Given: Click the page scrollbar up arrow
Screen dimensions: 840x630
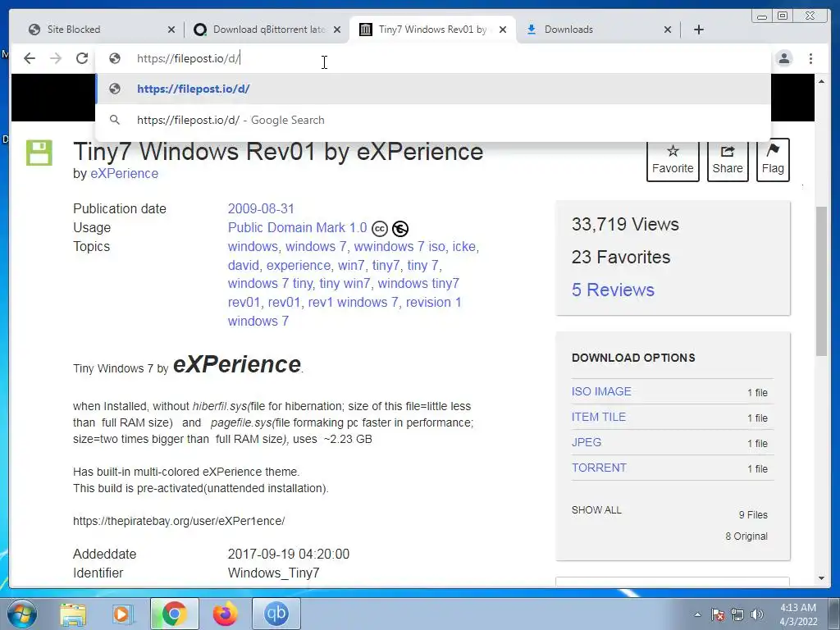Looking at the screenshot, I should [x=821, y=81].
